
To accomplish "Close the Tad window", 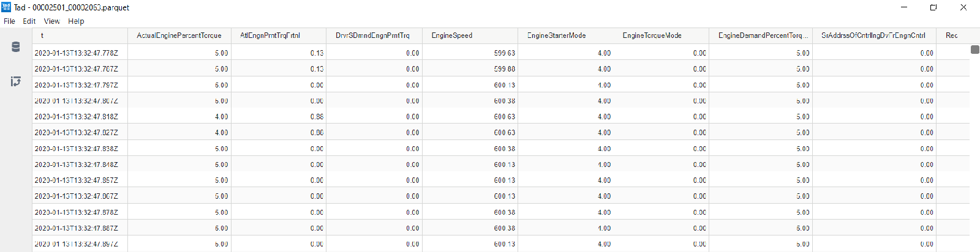I will coord(963,7).
